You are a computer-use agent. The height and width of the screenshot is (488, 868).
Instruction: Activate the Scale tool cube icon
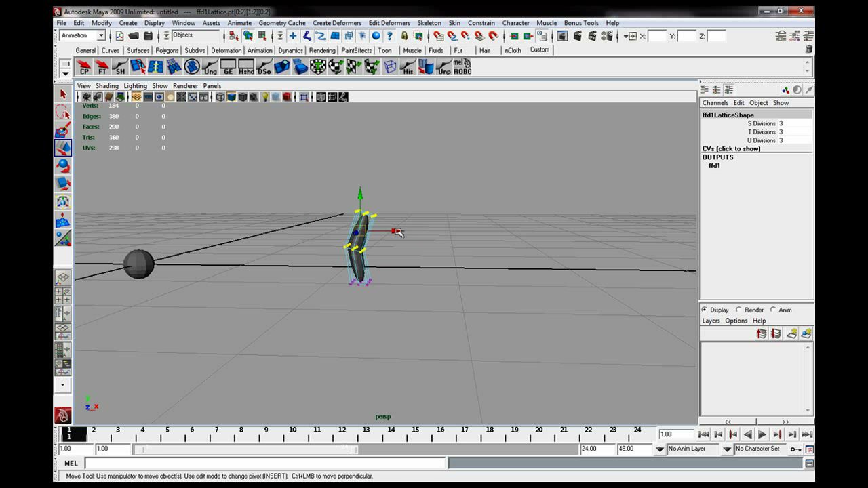tap(63, 183)
